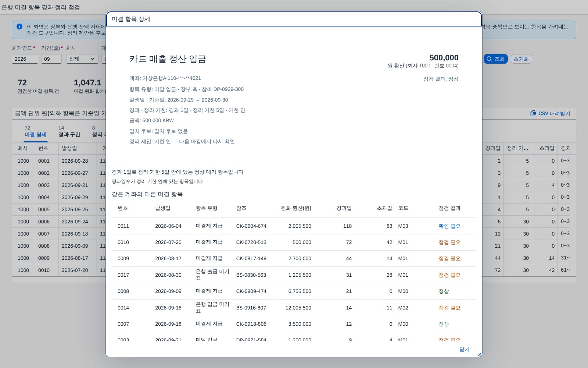The width and height of the screenshot is (588, 368).
Task: Click 정상 status for item 0007
Action: click(x=444, y=324)
